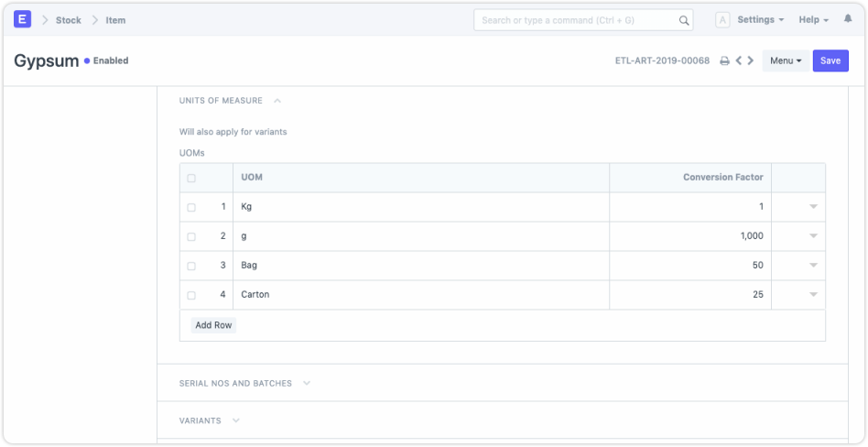Image resolution: width=868 pixels, height=447 pixels.
Task: Go to previous document arrow
Action: [739, 61]
